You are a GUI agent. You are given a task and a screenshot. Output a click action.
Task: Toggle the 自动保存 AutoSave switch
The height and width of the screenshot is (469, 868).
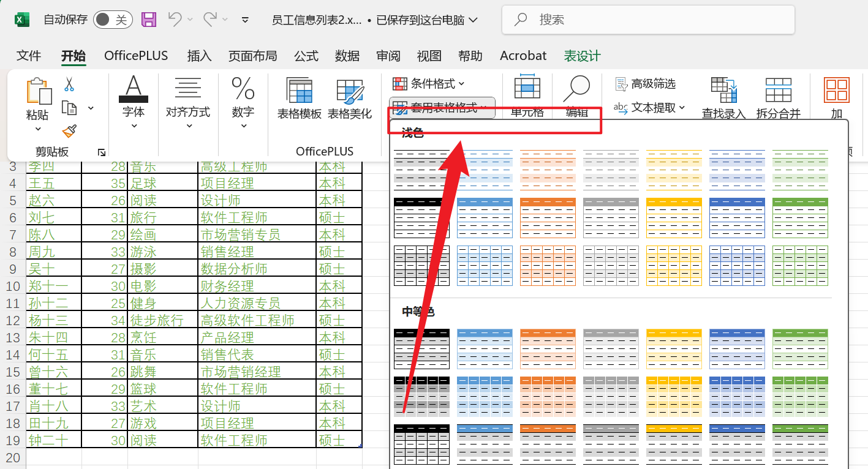point(113,20)
